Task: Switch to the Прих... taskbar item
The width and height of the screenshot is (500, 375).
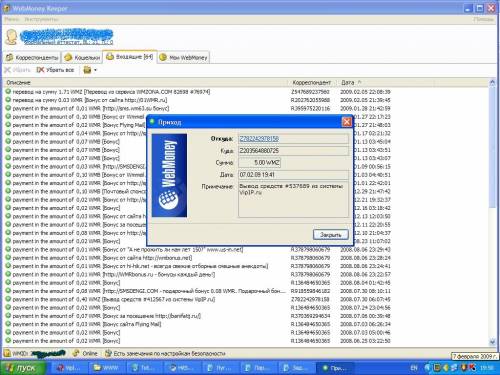Action: (334, 368)
